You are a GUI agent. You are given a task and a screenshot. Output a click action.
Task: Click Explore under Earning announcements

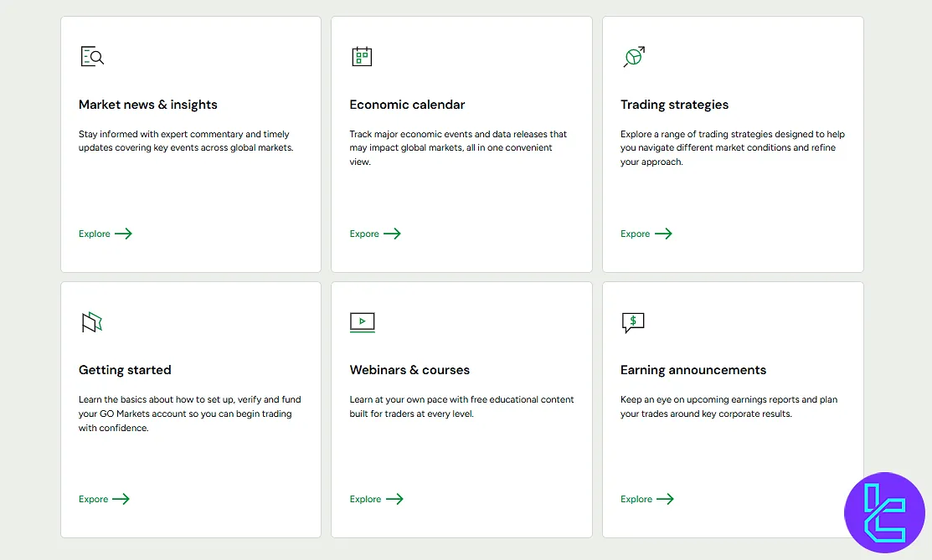[x=635, y=499]
